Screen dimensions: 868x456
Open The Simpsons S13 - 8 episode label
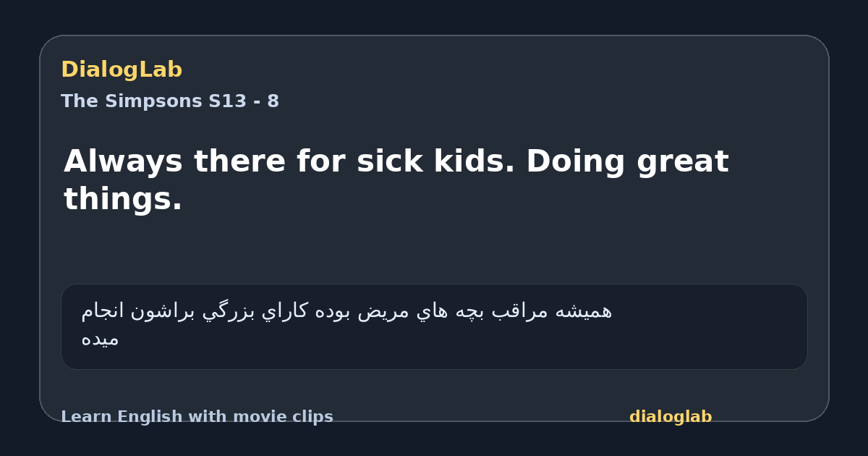point(170,101)
